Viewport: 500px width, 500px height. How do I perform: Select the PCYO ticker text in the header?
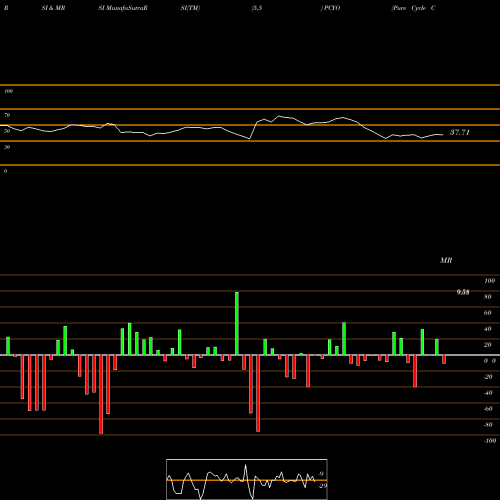pyautogui.click(x=332, y=8)
